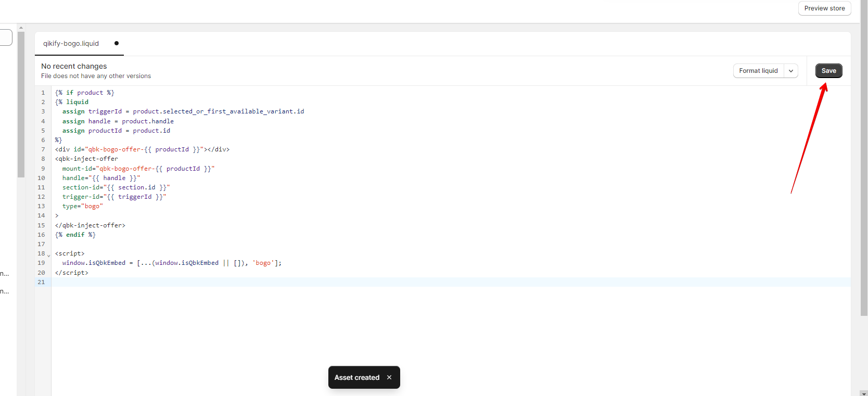Click the '<div id="qbk-bogo-offer' line

coord(142,149)
